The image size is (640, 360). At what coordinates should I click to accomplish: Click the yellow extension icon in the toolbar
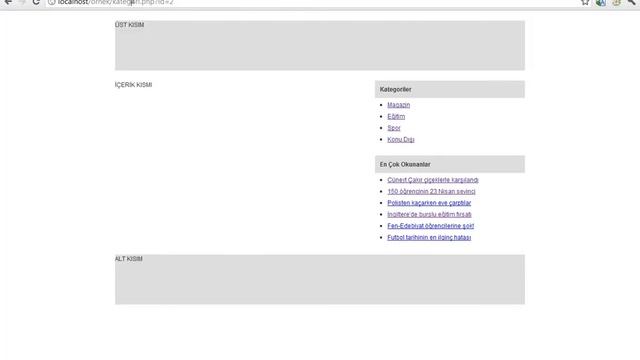pos(616,2)
